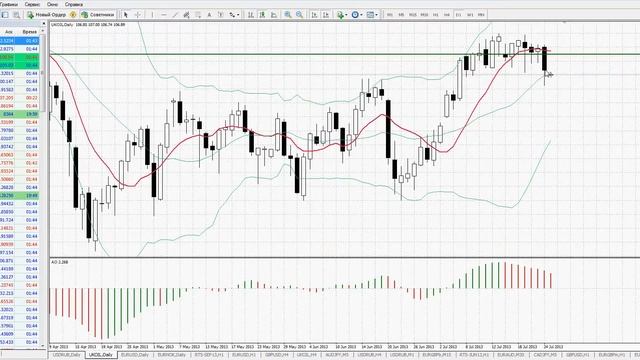Set timeframe to H1
The height and width of the screenshot is (360, 640).
click(x=436, y=15)
